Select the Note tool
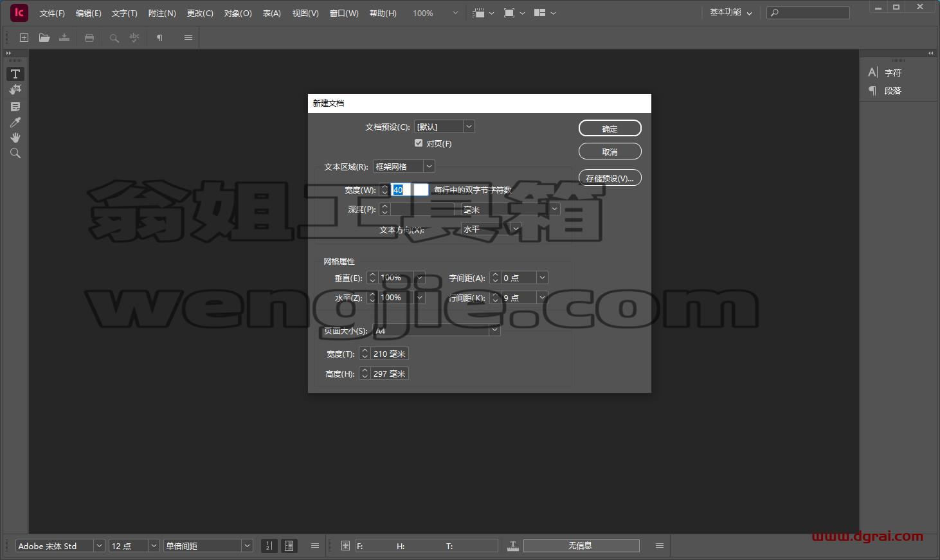Image resolution: width=940 pixels, height=560 pixels. tap(15, 107)
